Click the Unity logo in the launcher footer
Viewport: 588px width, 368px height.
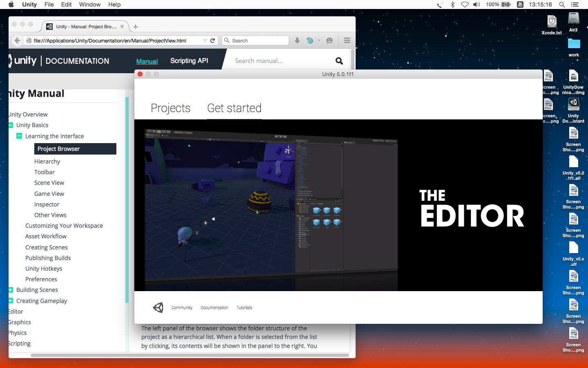(158, 307)
